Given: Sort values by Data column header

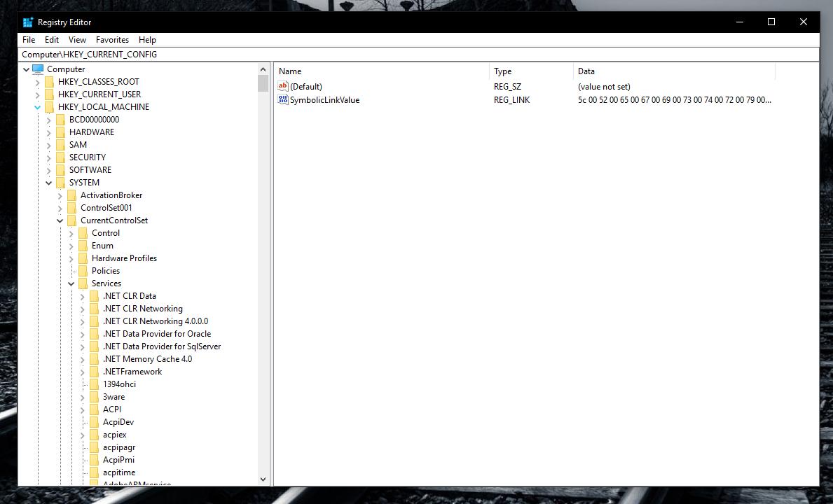Looking at the screenshot, I should (x=674, y=71).
